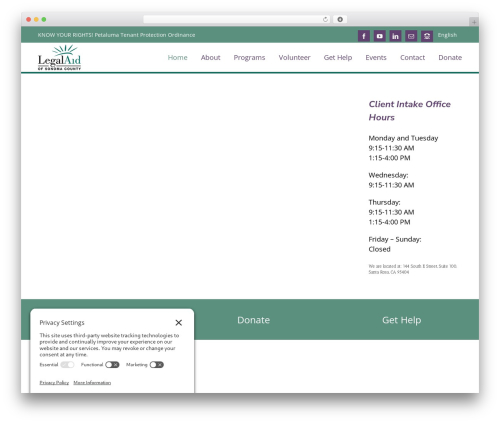Click the Thursday: hours text
The width and height of the screenshot is (500, 423).
[x=391, y=212]
